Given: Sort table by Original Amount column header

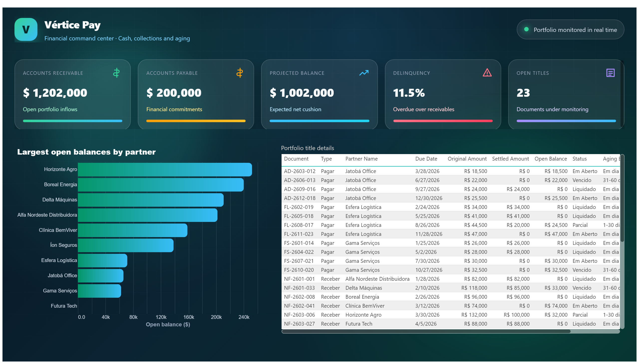Looking at the screenshot, I should point(467,159).
